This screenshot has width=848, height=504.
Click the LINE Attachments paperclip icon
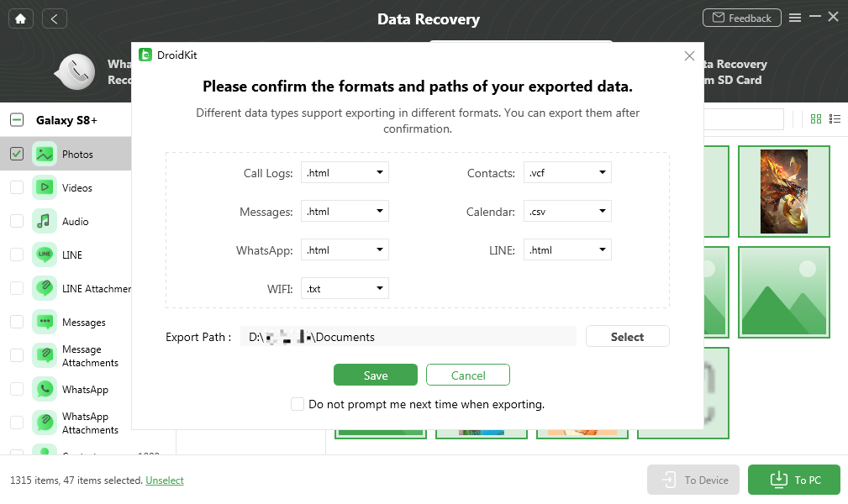pos(45,288)
